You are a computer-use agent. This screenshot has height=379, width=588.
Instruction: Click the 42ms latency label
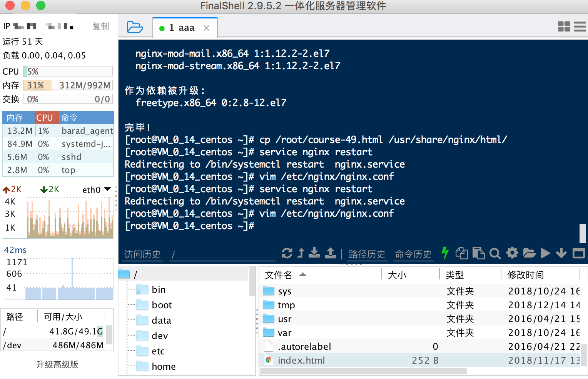pyautogui.click(x=15, y=250)
